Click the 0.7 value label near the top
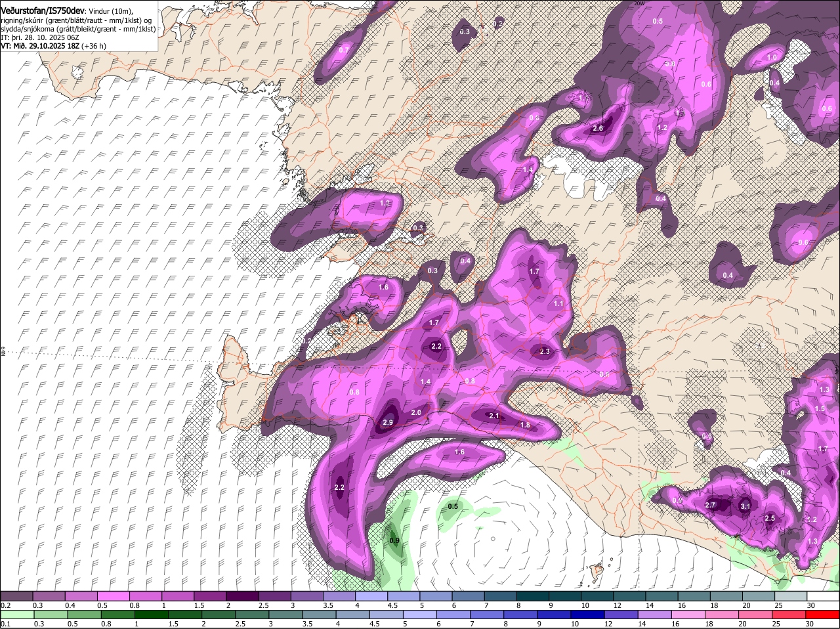This screenshot has height=629, width=840. click(345, 50)
